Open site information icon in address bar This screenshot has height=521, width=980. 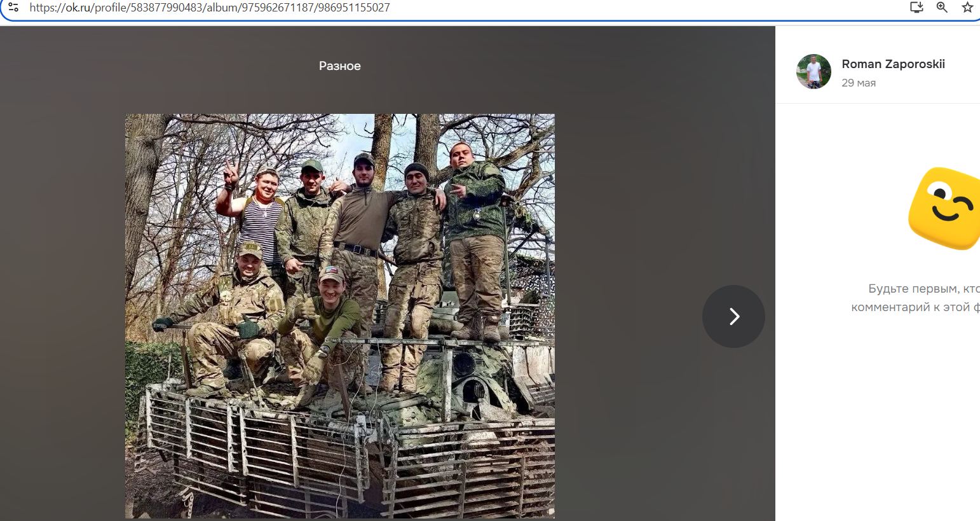pyautogui.click(x=13, y=8)
